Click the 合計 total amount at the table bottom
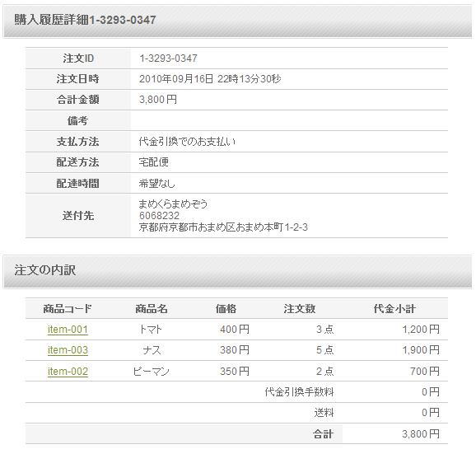Screen dimensions: 476x454 (x=421, y=434)
